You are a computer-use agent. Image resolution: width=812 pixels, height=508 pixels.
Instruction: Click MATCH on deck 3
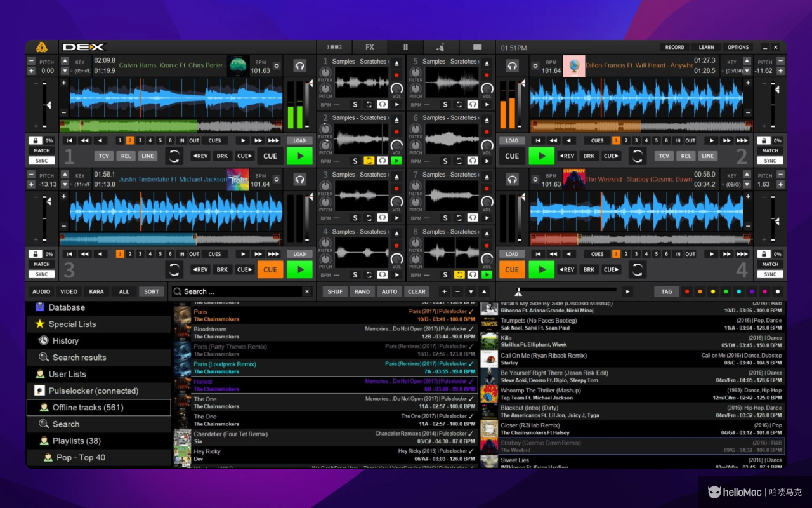tap(42, 264)
